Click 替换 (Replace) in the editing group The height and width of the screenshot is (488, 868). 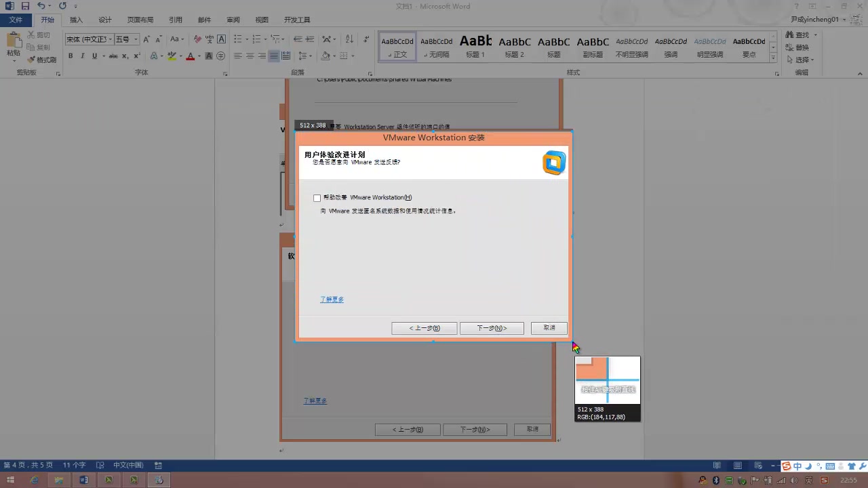[799, 47]
